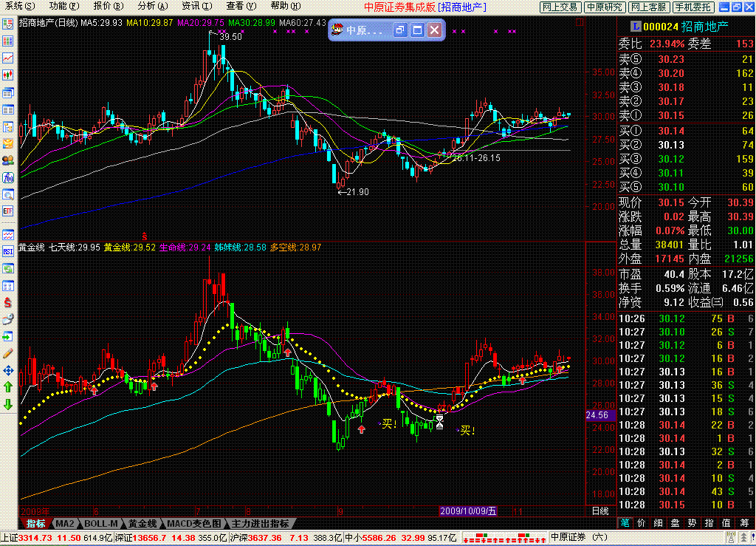Select the 筹 chip distribution tab
756x546 pixels.
click(x=746, y=523)
